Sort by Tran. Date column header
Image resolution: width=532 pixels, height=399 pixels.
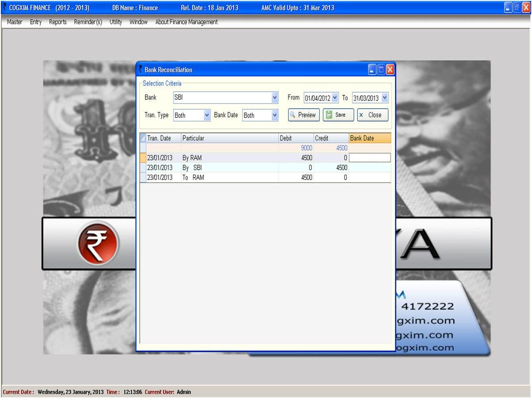point(163,138)
